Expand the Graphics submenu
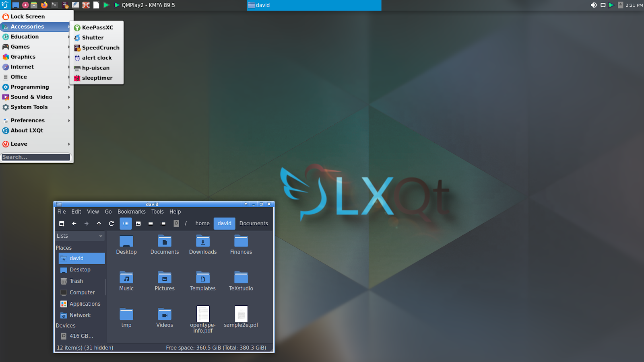The height and width of the screenshot is (362, 644). [x=36, y=57]
